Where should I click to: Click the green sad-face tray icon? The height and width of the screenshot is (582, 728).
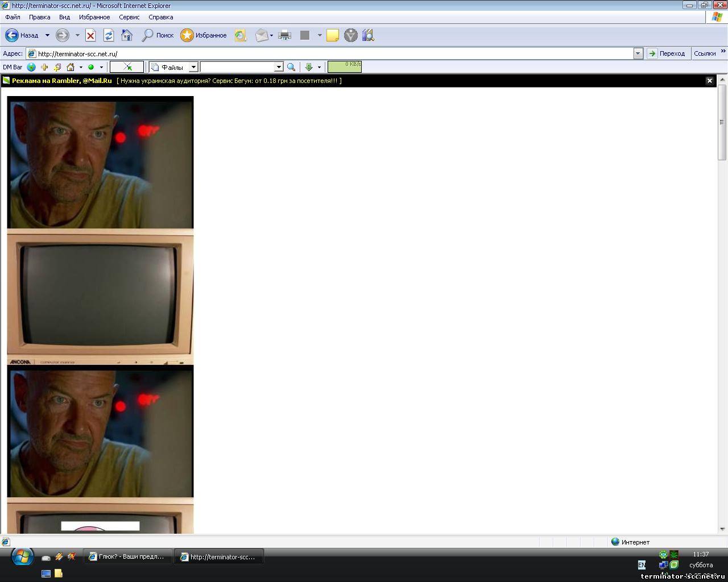(x=663, y=555)
